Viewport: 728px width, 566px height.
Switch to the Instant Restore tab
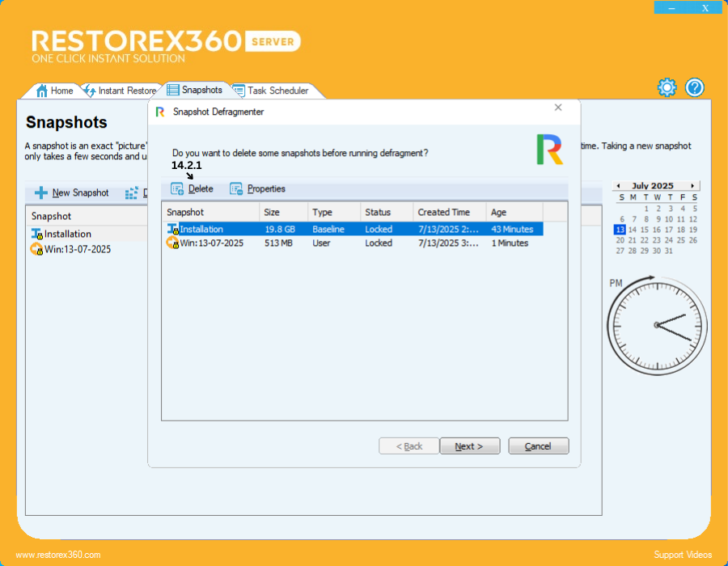pos(121,91)
